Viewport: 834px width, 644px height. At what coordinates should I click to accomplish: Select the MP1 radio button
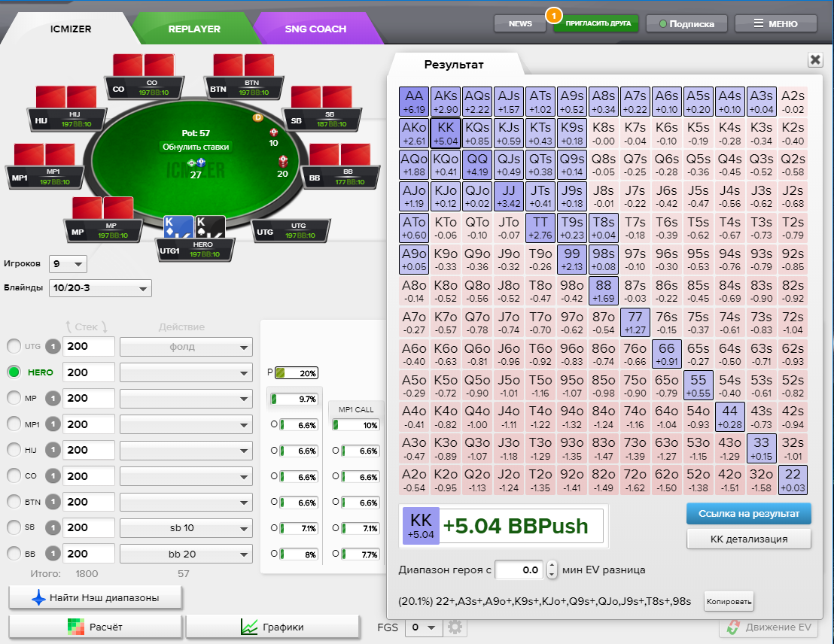tap(14, 424)
